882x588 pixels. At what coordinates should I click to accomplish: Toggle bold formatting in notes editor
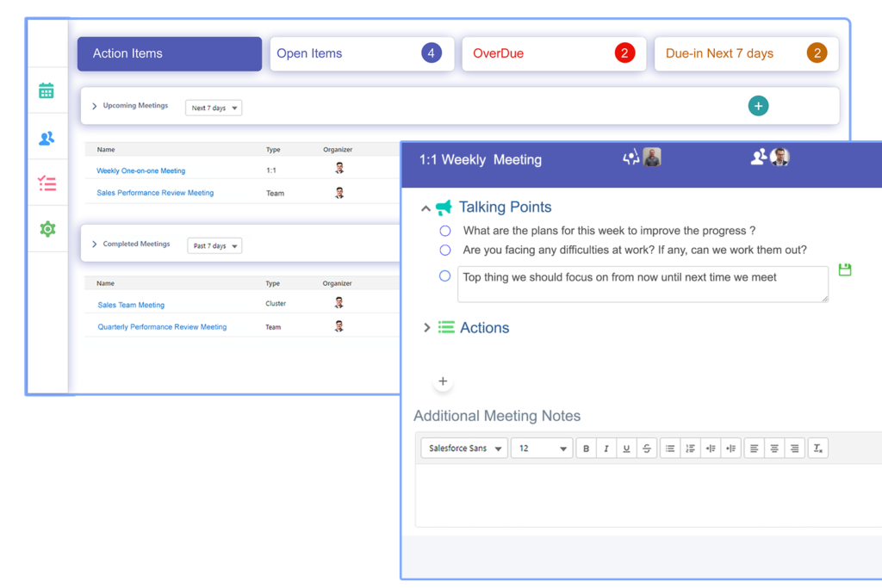click(x=587, y=449)
